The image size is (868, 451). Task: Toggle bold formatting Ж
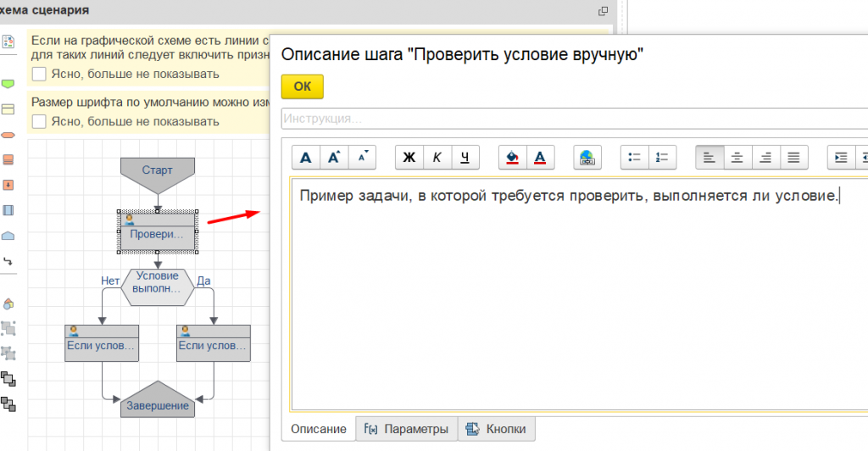pyautogui.click(x=409, y=158)
